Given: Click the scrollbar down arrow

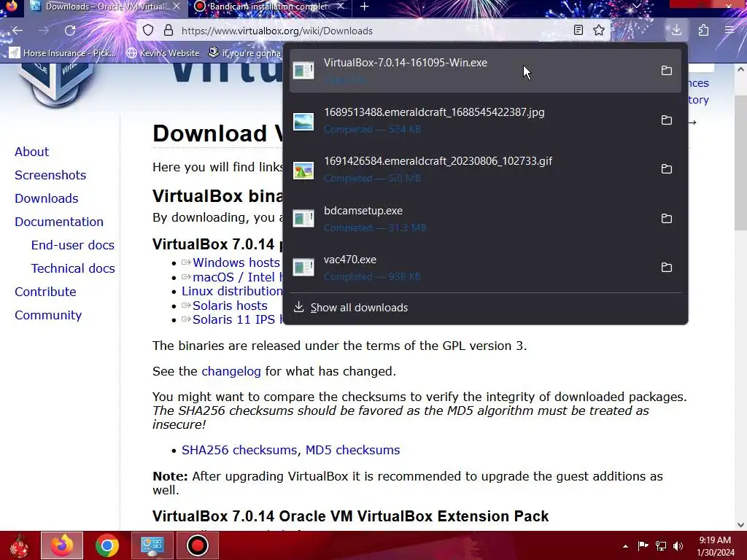Looking at the screenshot, I should [740, 525].
